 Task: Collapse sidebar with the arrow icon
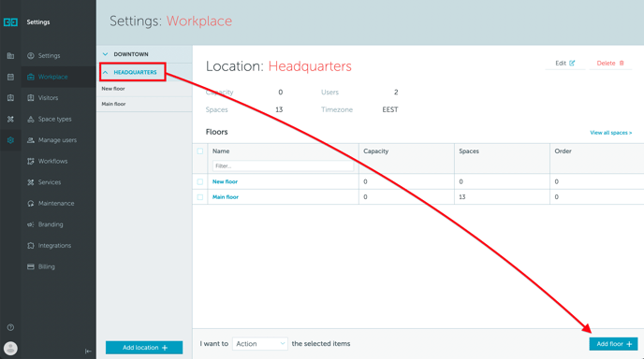click(88, 352)
